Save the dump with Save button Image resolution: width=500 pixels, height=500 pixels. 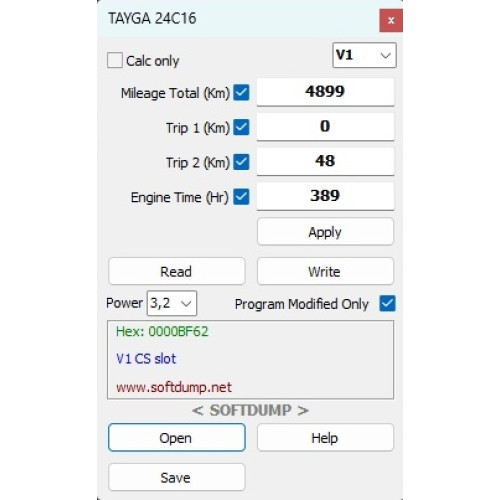point(177,477)
